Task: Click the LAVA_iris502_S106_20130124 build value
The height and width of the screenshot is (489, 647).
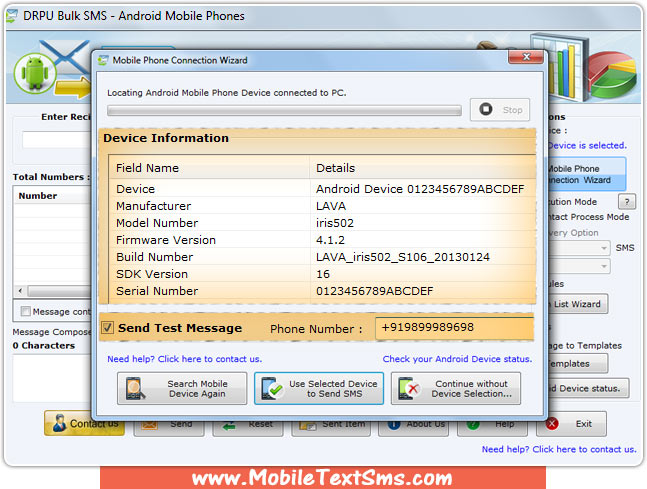Action: tap(403, 257)
